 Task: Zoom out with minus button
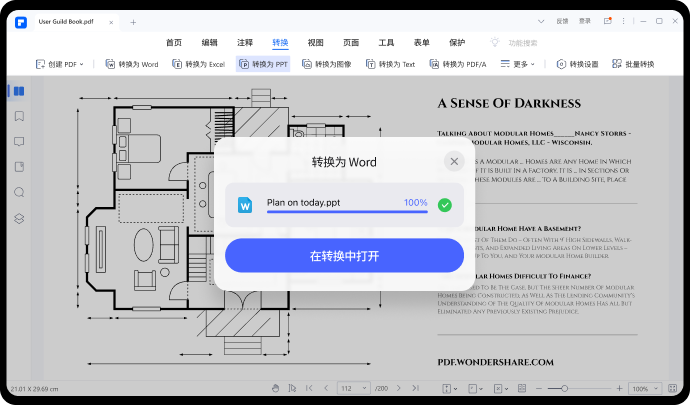(539, 388)
